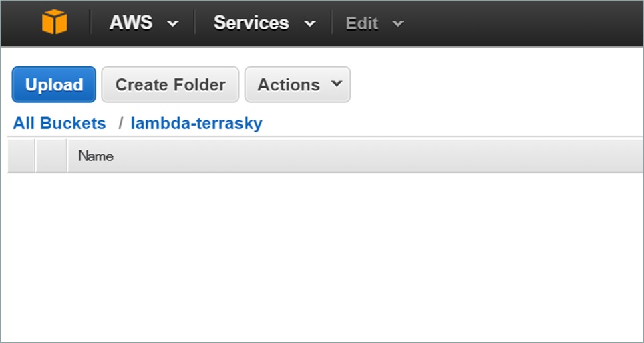
Task: Select the lambda-terrasky breadcrumb link
Action: [196, 124]
